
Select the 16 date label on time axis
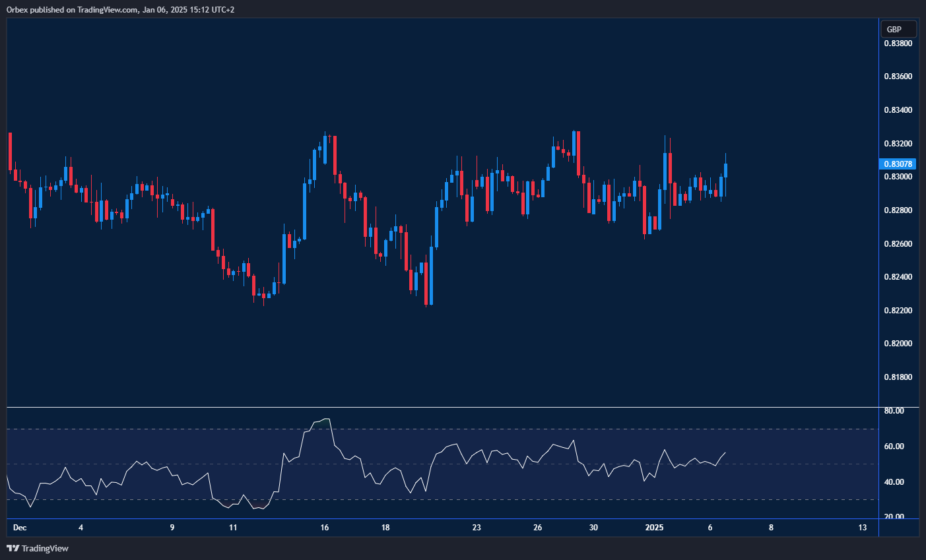click(325, 528)
